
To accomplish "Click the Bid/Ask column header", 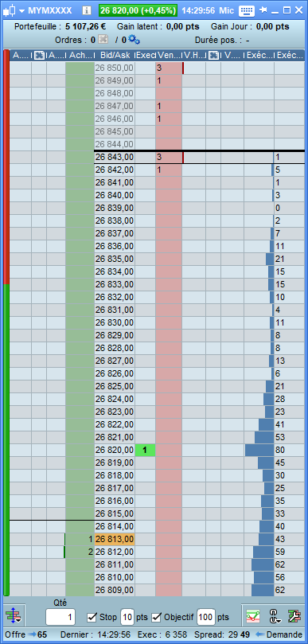I will tap(115, 56).
